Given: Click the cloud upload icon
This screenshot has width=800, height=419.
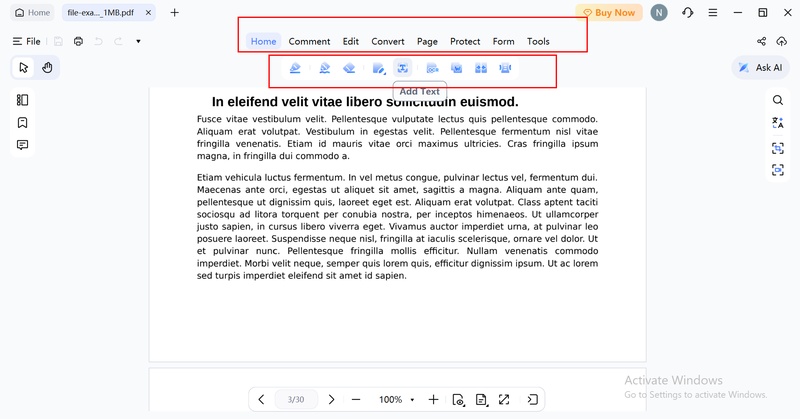Looking at the screenshot, I should click(782, 41).
